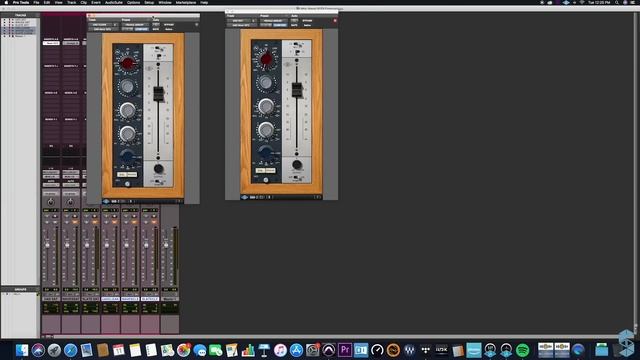Toggle mute on third mixer channel
Viewport: 640px width, 360px height.
[95, 222]
